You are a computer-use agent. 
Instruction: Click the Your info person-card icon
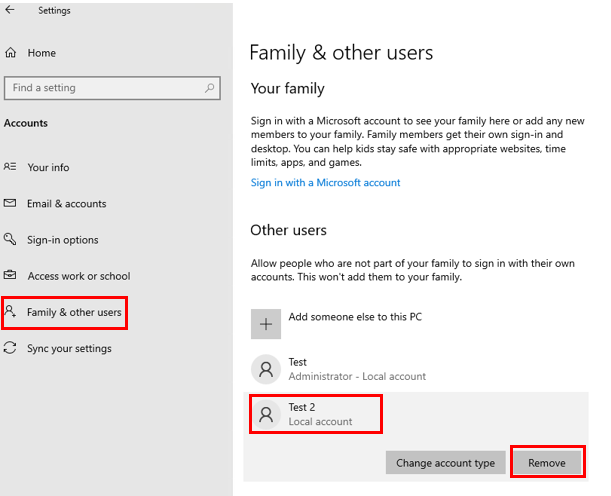pos(10,167)
